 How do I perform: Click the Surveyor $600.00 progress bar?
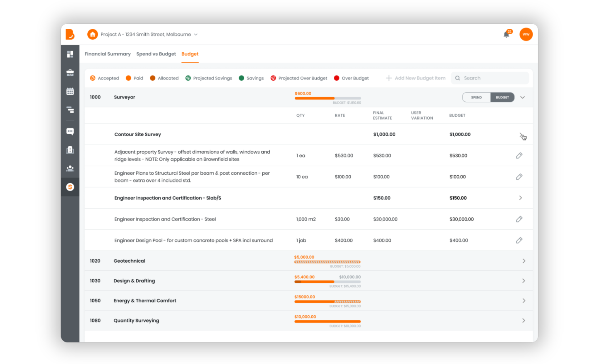point(328,98)
